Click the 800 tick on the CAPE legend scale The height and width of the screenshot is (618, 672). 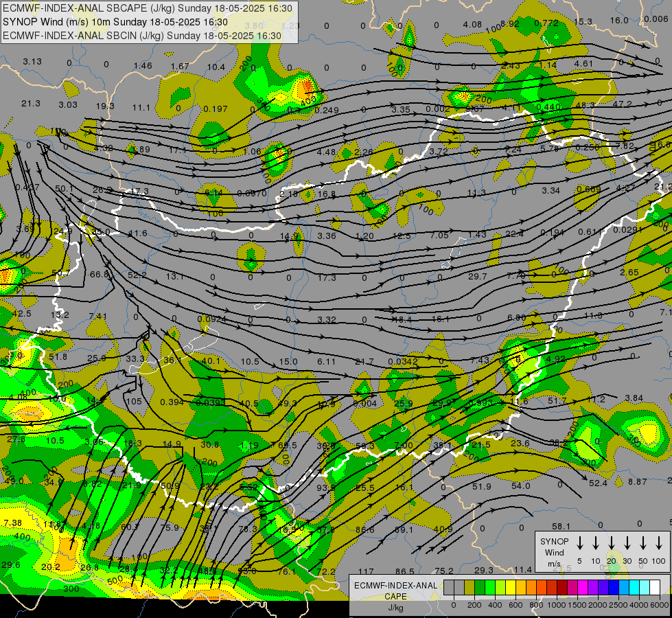click(536, 605)
